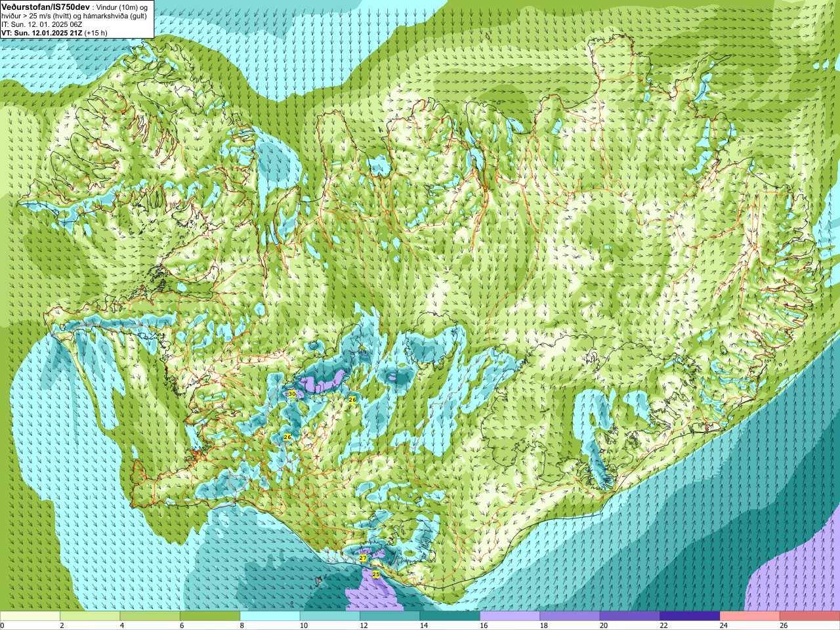Select the 22–24 m/s indigo legend swatch
Viewport: 840px width, 630px height.
[x=690, y=616]
